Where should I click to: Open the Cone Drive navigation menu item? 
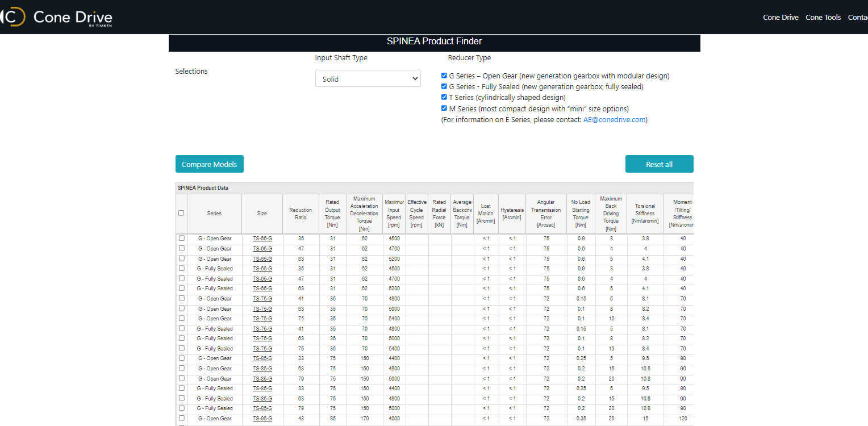tap(781, 17)
